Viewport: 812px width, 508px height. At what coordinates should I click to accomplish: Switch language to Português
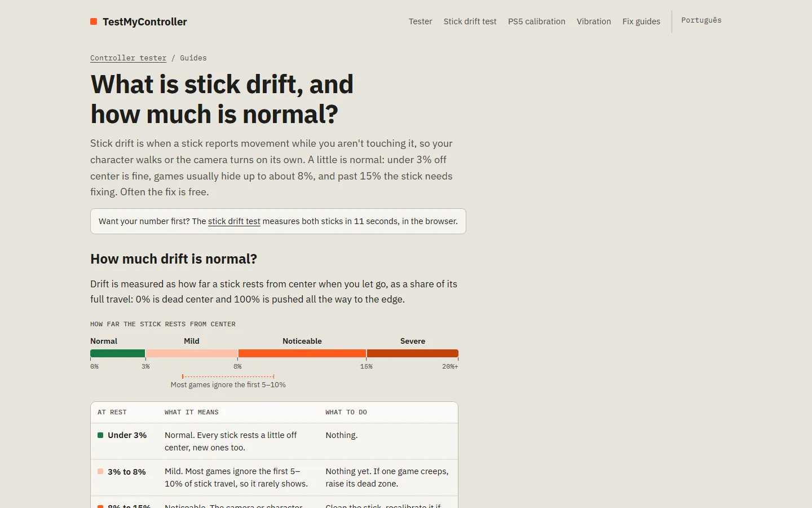[x=701, y=20]
